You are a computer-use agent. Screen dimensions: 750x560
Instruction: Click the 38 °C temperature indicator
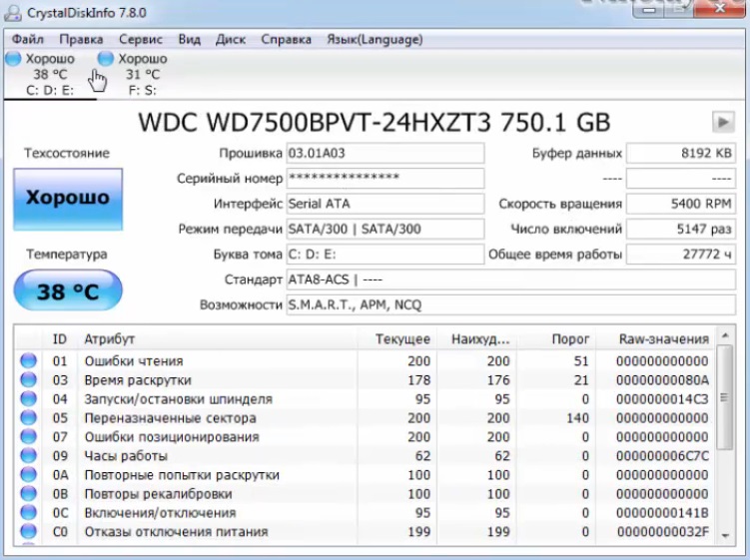[68, 291]
